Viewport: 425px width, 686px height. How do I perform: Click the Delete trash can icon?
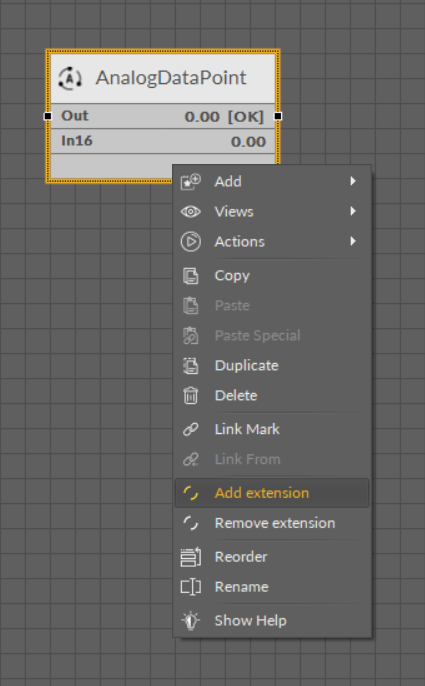(190, 396)
